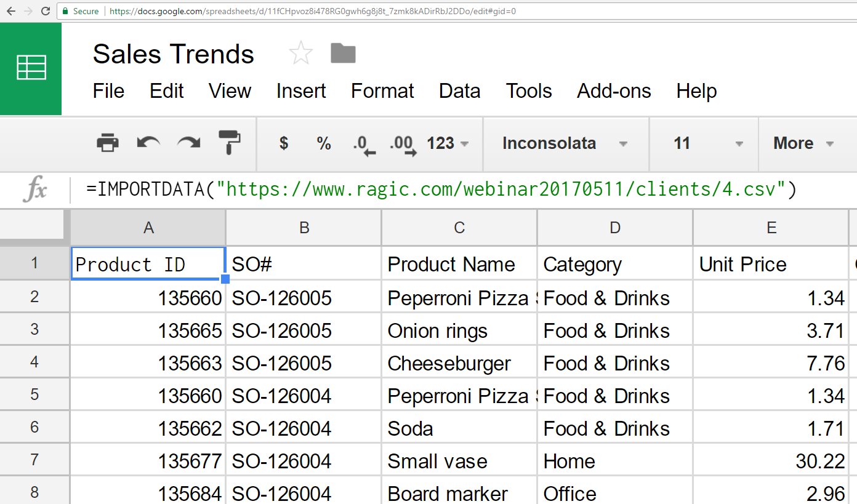This screenshot has width=857, height=504.
Task: Increase decimal places
Action: [x=403, y=145]
